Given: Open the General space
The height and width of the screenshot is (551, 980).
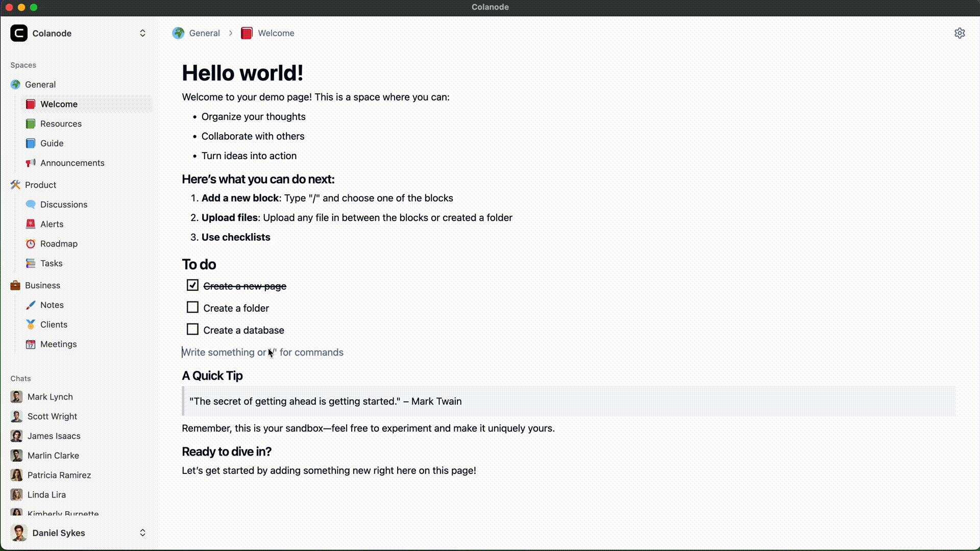Looking at the screenshot, I should [40, 84].
